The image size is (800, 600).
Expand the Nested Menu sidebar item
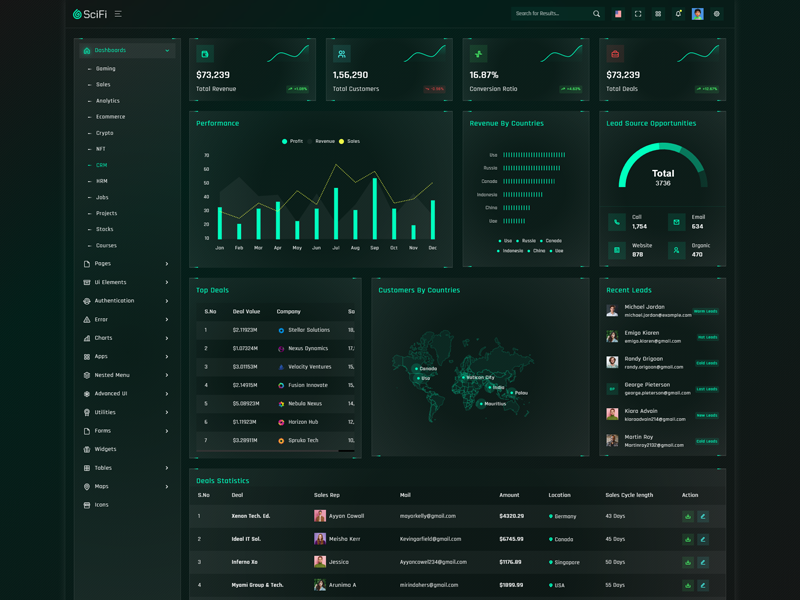coord(127,375)
